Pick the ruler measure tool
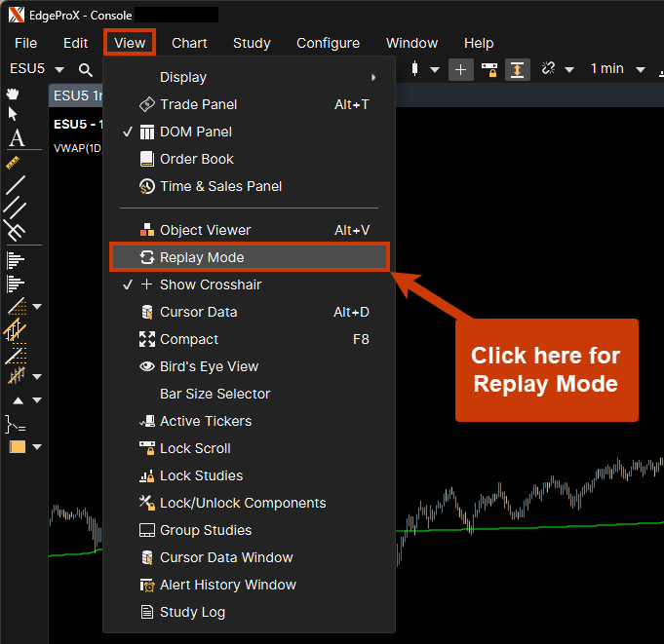The width and height of the screenshot is (664, 644). 14,162
